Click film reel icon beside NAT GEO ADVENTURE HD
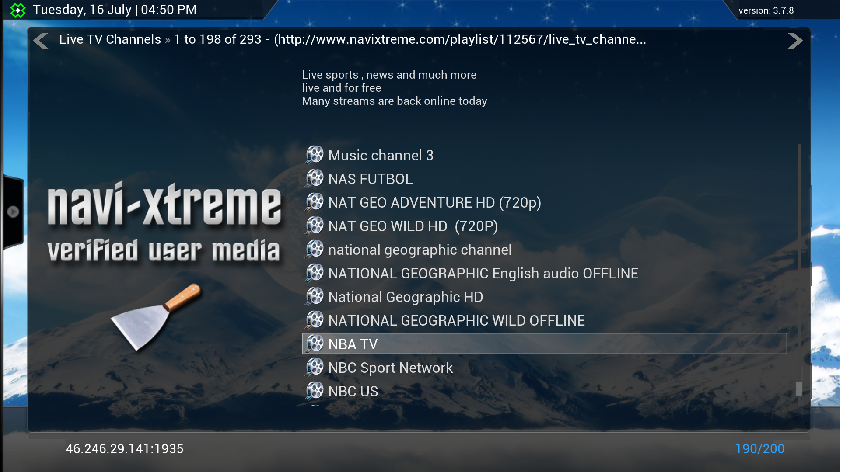 click(x=315, y=202)
